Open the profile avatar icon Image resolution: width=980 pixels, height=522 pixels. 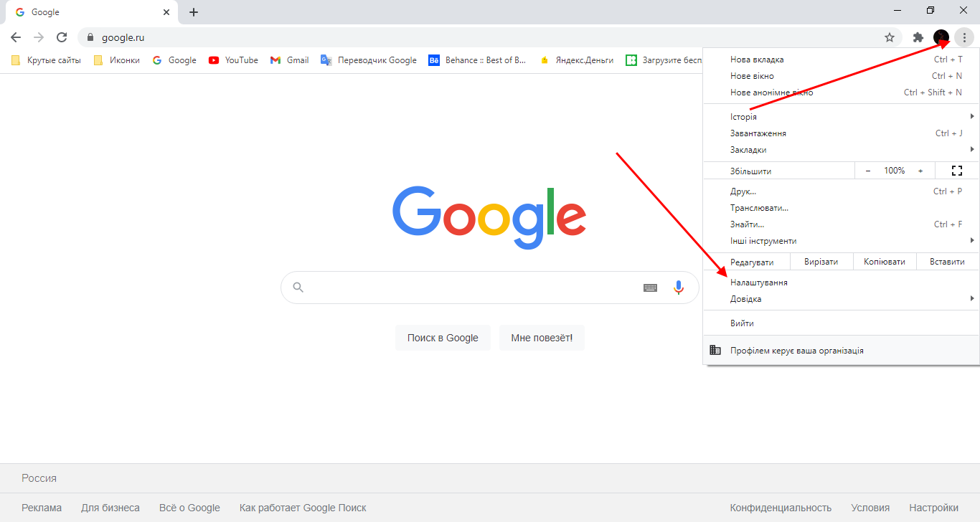(x=941, y=37)
